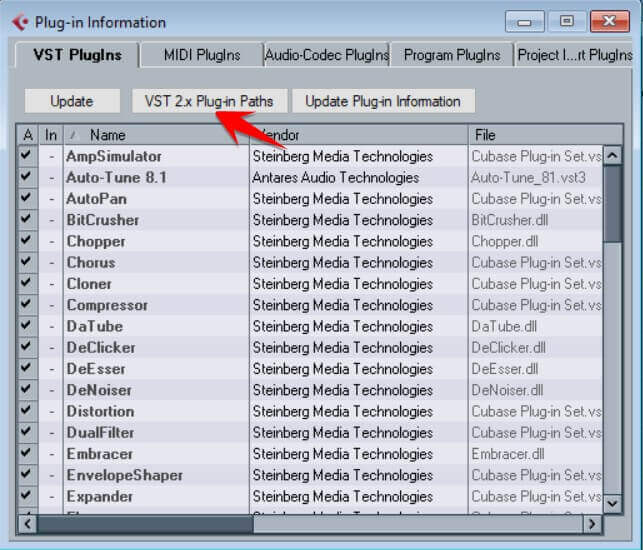
Task: Click the Update button
Action: [72, 101]
